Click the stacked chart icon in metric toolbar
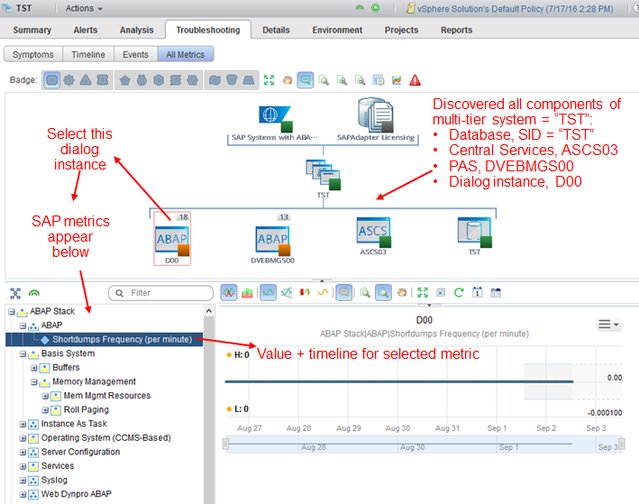639x504 pixels. [x=247, y=293]
